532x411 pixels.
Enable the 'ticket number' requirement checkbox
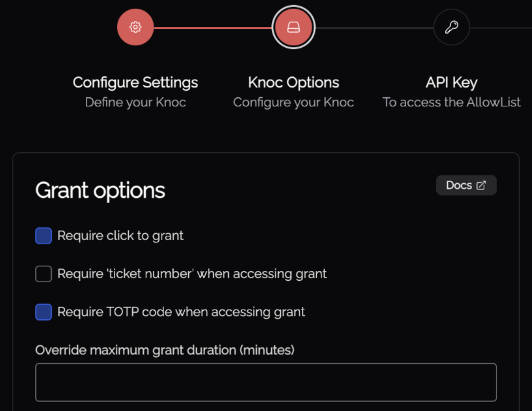pyautogui.click(x=43, y=274)
